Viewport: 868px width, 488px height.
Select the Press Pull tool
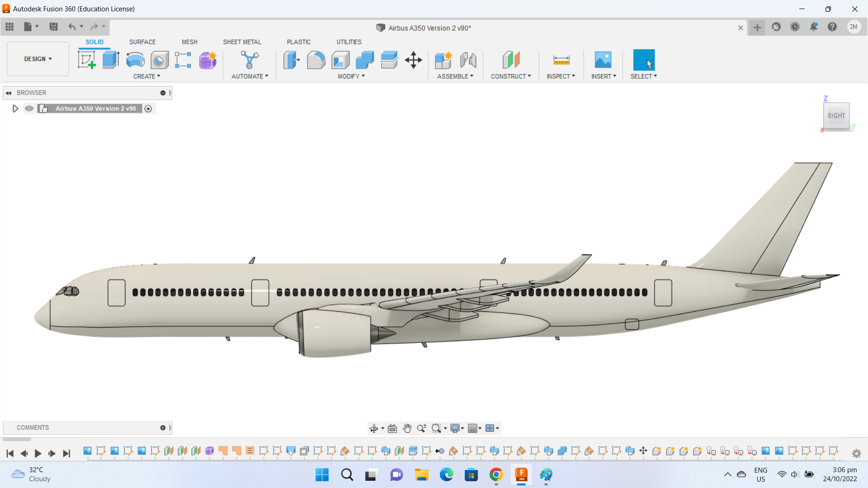pyautogui.click(x=292, y=60)
